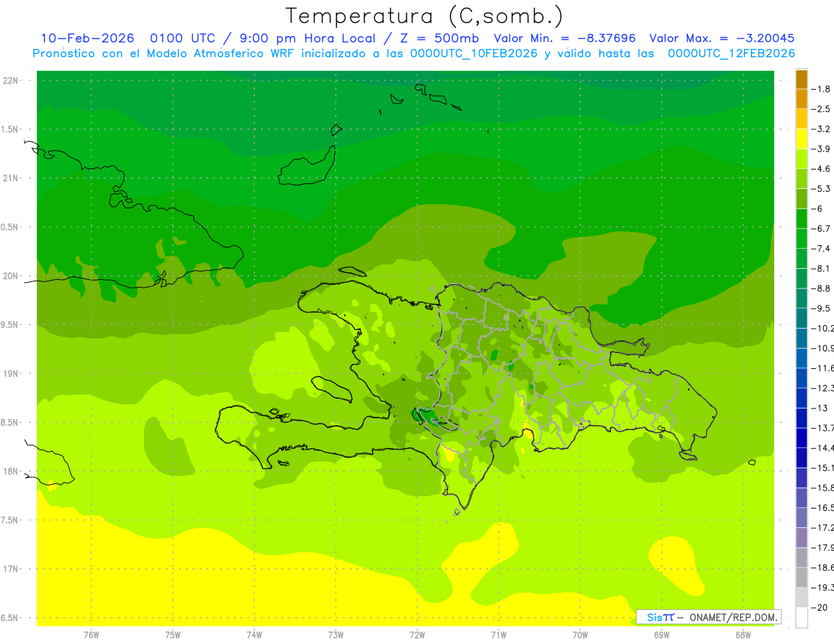Click the "76W" longitude label

point(91,635)
